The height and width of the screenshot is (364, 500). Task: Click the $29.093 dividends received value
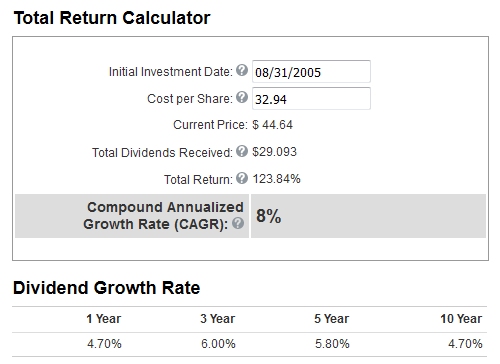(x=274, y=152)
